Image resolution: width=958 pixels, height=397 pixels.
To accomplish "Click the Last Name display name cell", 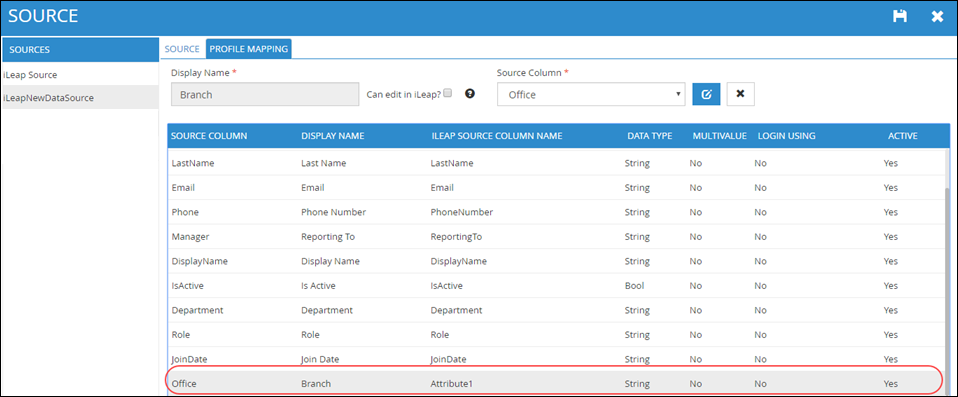I will tap(323, 163).
